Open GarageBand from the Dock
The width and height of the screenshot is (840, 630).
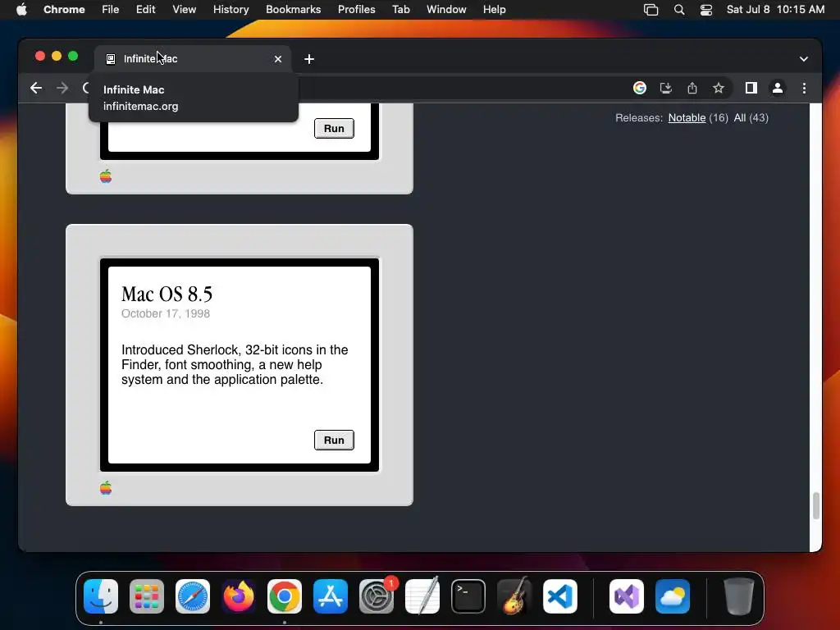pos(514,596)
